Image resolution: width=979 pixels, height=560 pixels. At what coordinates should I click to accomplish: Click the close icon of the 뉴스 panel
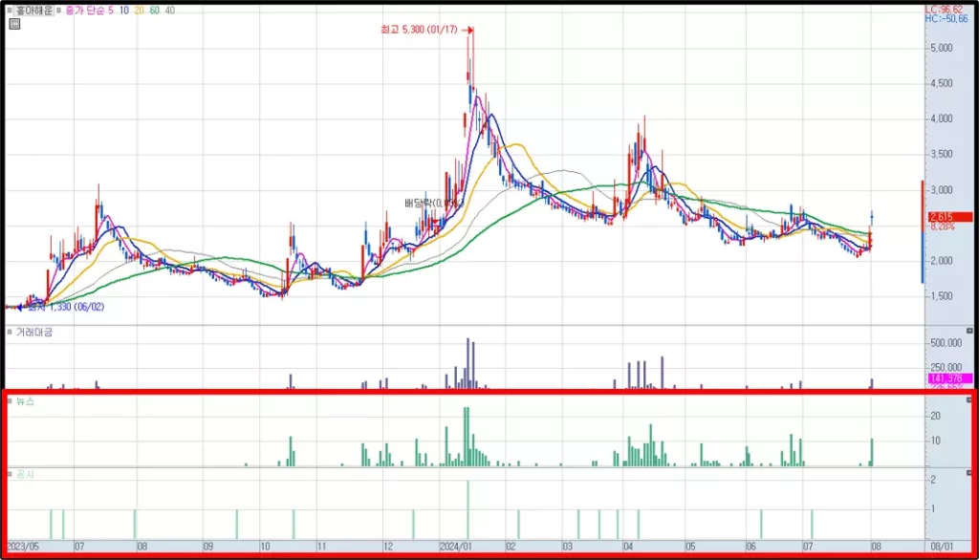click(x=969, y=399)
